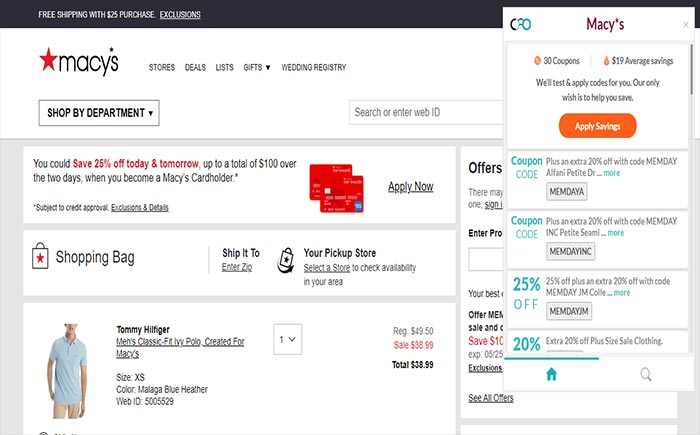This screenshot has height=435, width=700.
Task: Open Wedding Registry menu item
Action: point(313,67)
